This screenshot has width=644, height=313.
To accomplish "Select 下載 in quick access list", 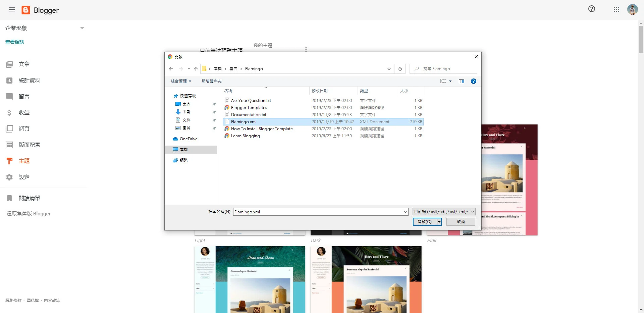I will point(186,112).
